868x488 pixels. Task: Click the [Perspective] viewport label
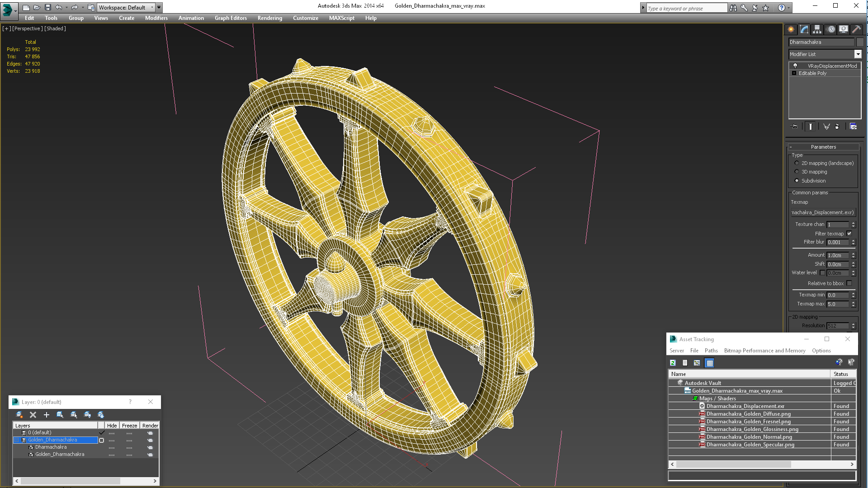pyautogui.click(x=28, y=28)
